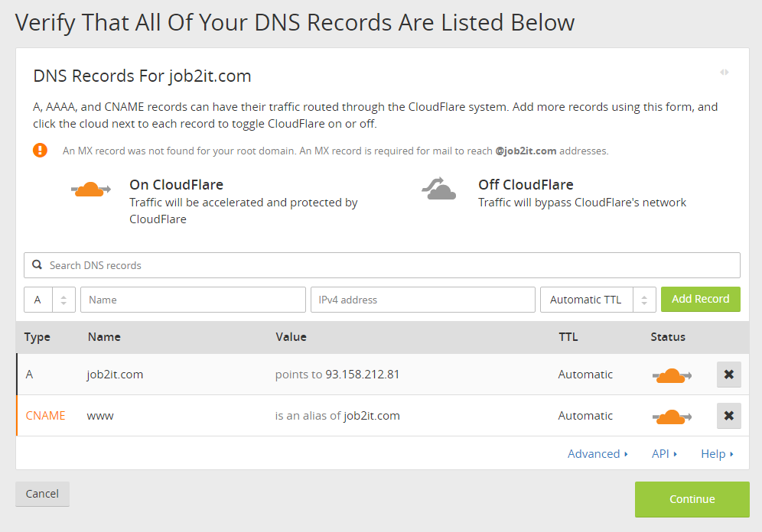Viewport: 762px width, 532px height.
Task: Click the value 'points to 93.158.212.81'
Action: point(337,375)
